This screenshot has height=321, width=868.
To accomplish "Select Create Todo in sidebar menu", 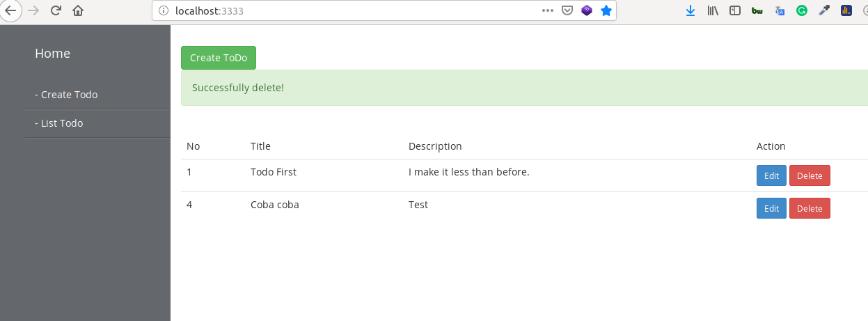I will [66, 95].
